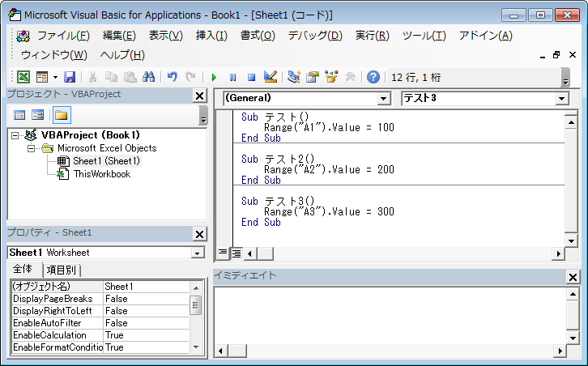Click properties list scrollbar thumb
The height and width of the screenshot is (366, 588).
coord(196,305)
